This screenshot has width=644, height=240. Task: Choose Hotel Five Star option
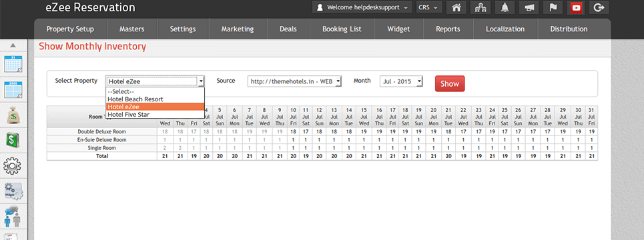click(155, 115)
